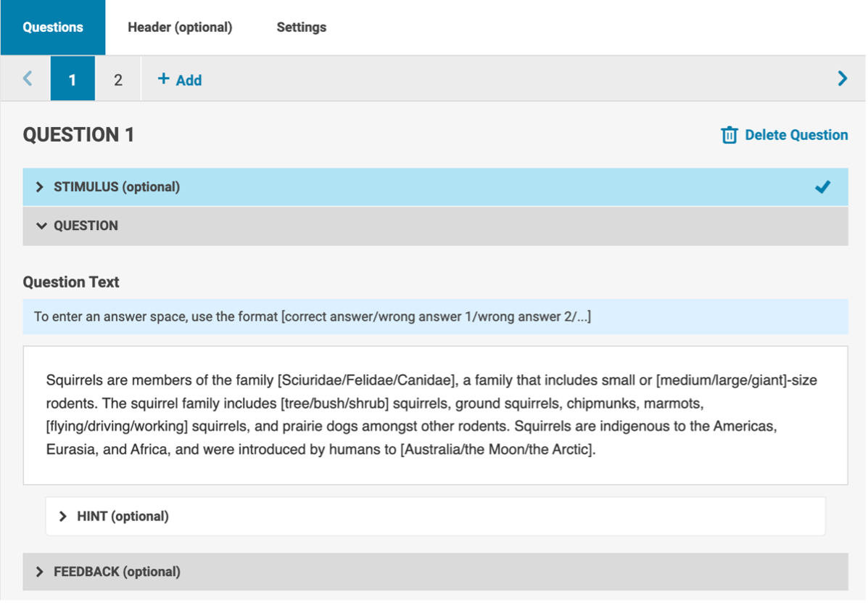Switch to the Questions tab
868x603 pixels.
53,27
